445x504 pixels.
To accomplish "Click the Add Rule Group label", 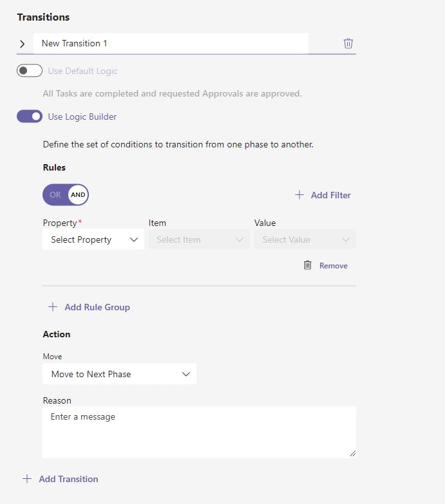I will (x=97, y=307).
